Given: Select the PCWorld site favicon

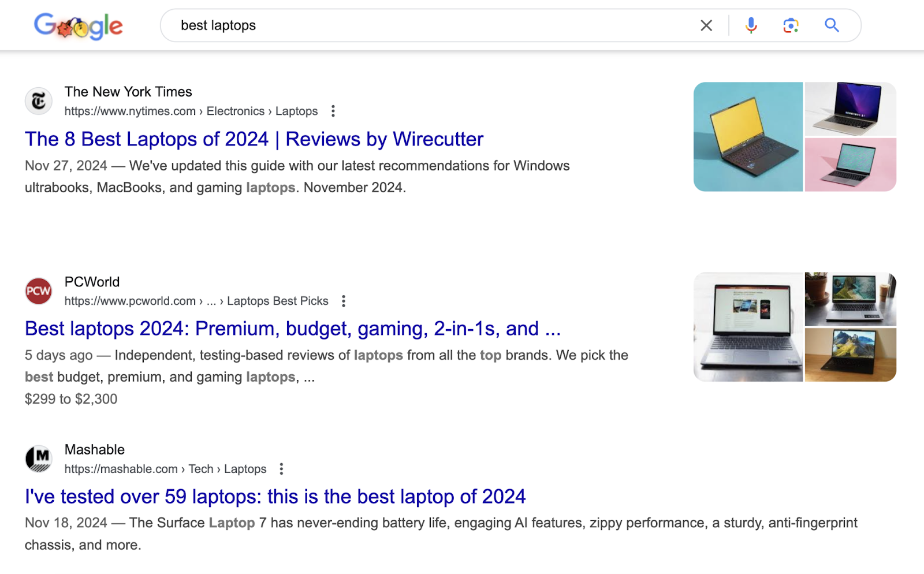Looking at the screenshot, I should coord(39,291).
